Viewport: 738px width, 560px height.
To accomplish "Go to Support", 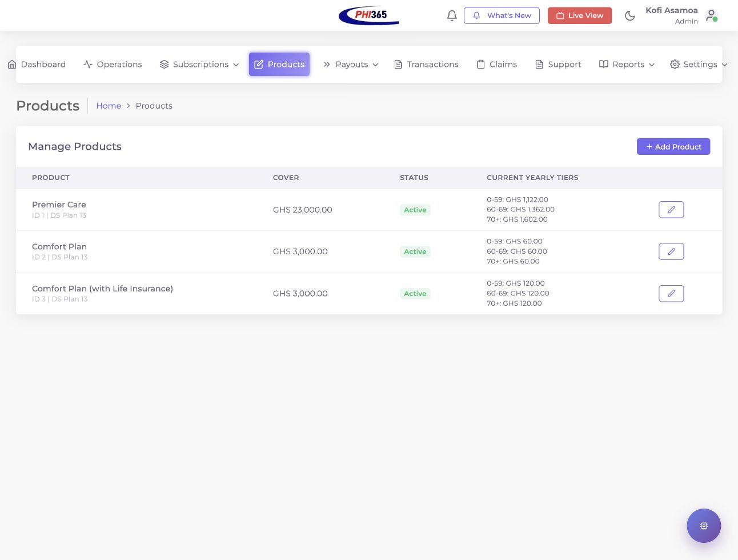I will tap(558, 65).
